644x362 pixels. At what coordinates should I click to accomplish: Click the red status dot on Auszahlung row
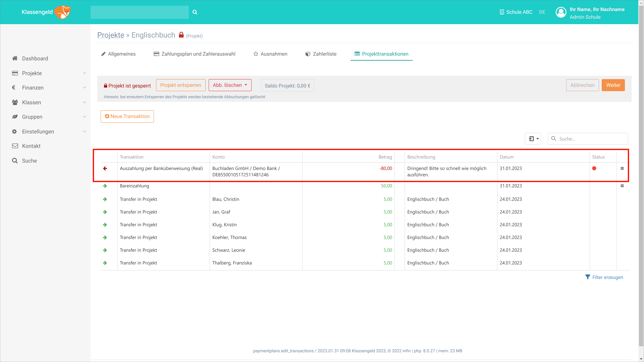(x=594, y=168)
